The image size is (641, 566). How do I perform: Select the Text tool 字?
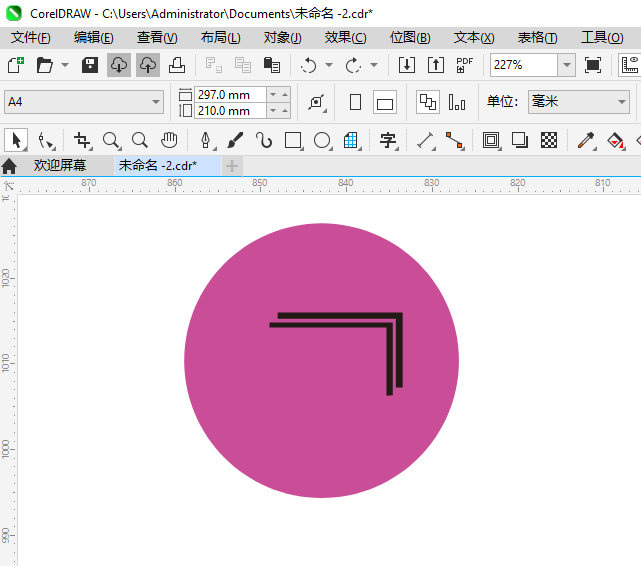[388, 141]
